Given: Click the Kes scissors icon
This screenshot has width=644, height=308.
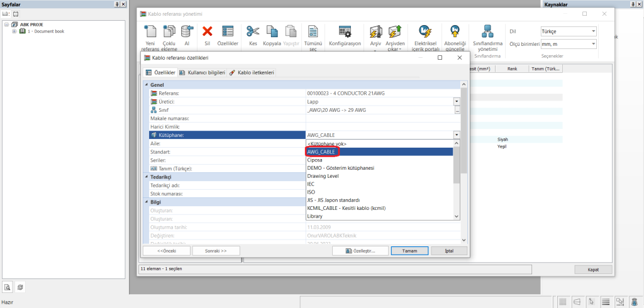Looking at the screenshot, I should [253, 31].
